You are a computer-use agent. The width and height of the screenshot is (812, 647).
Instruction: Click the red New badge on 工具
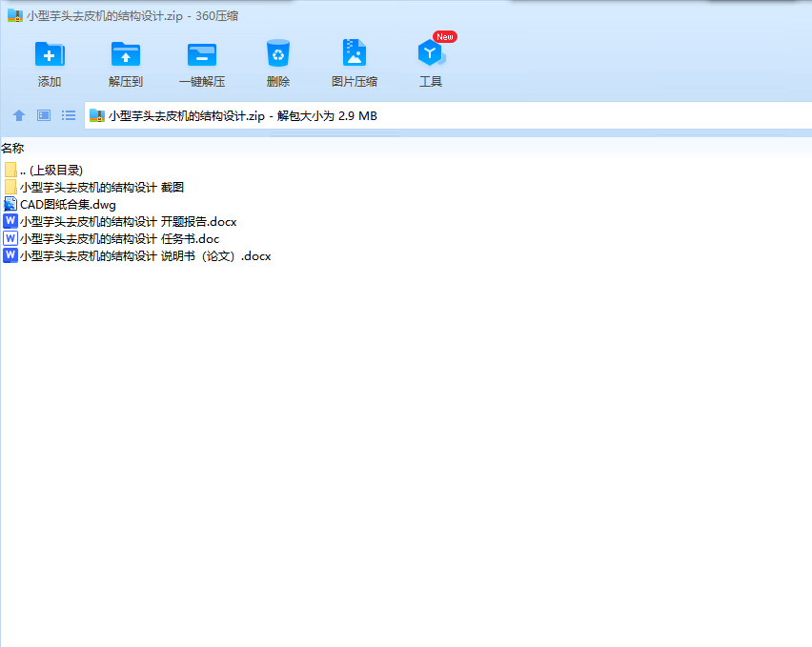pos(445,37)
